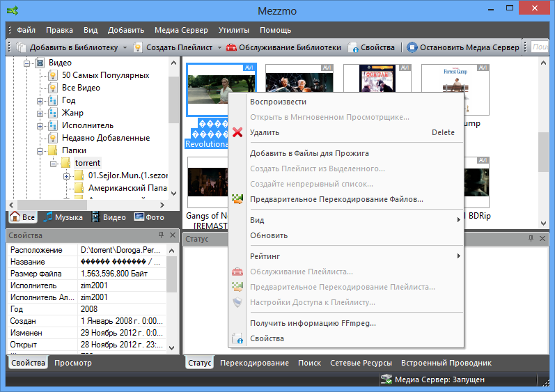
Task: Open the Добавить в Библиотеку dropdown arrow
Action: 125,47
